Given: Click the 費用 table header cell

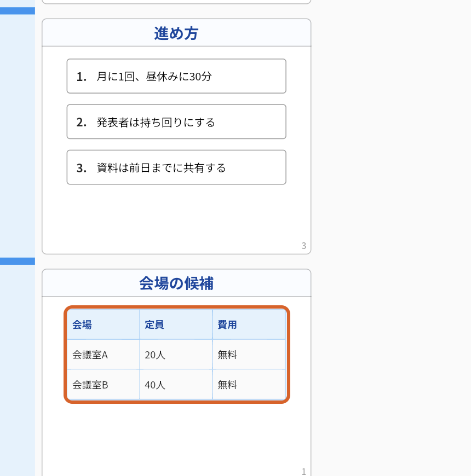Looking at the screenshot, I should pos(249,324).
